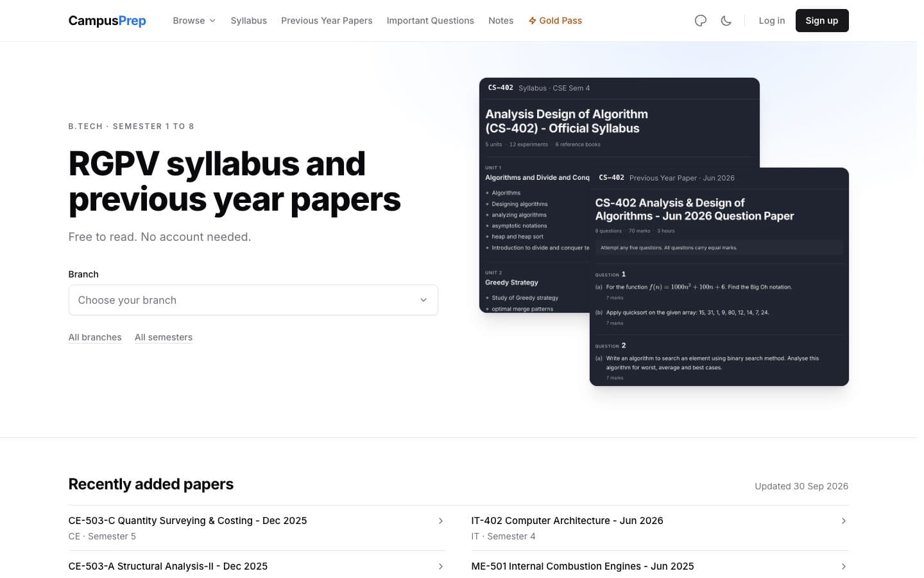Open the Choose your branch dropdown
The width and height of the screenshot is (924, 578).
(253, 300)
